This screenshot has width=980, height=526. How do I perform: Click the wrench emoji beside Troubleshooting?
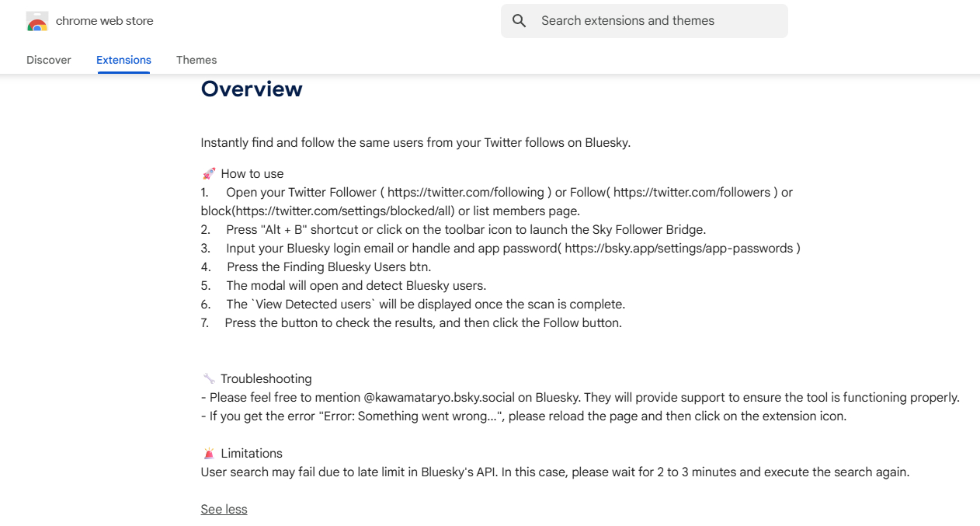[x=208, y=378]
